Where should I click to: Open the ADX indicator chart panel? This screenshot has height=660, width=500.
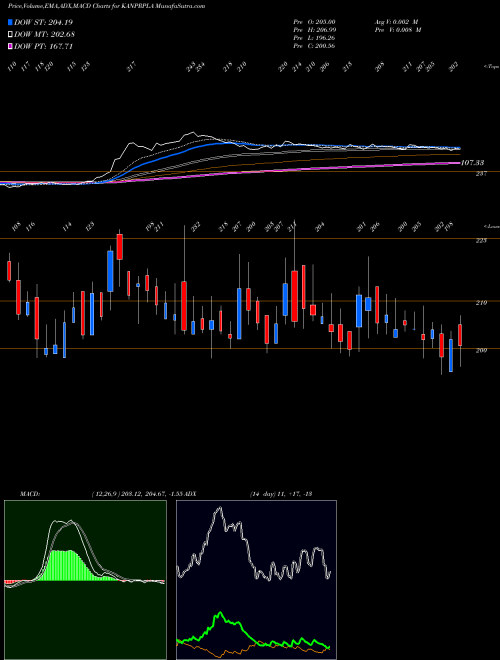(256, 580)
